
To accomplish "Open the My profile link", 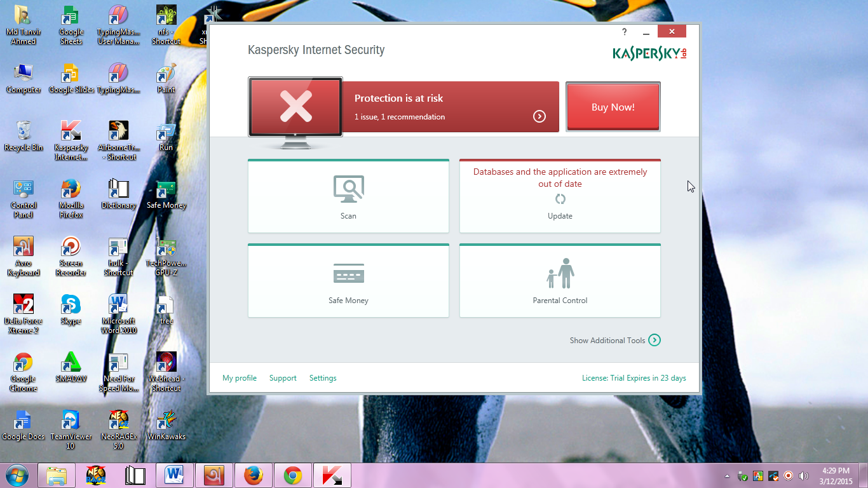I will pos(240,378).
